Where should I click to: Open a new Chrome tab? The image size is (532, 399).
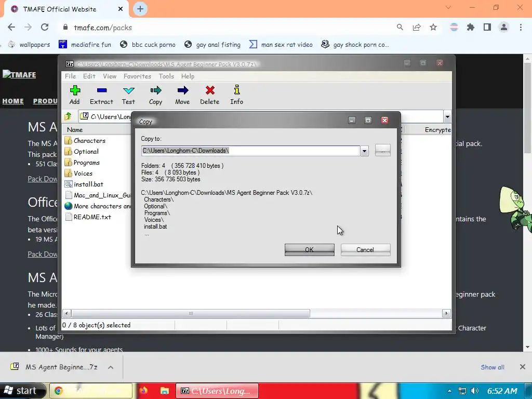click(x=140, y=9)
